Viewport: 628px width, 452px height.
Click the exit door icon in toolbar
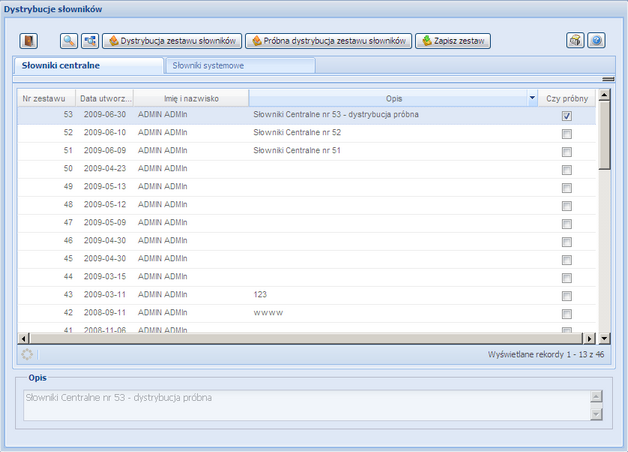(x=29, y=41)
